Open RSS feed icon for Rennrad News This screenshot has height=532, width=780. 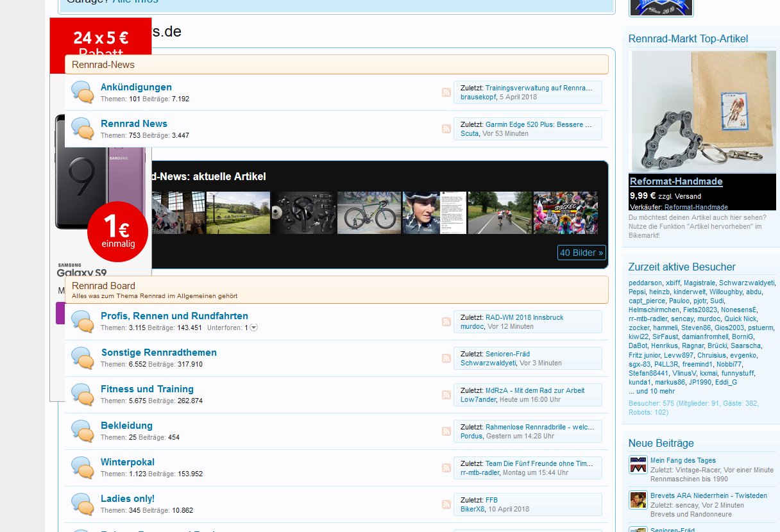[446, 129]
